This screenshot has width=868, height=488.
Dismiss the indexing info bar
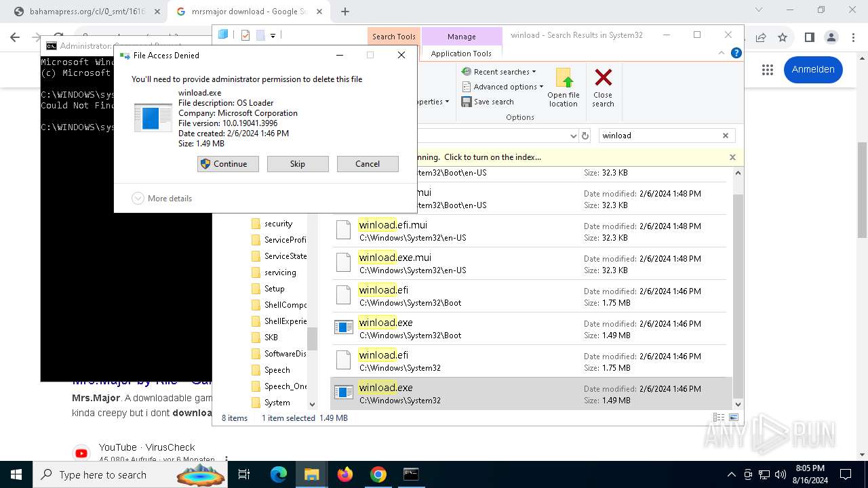[x=732, y=157]
